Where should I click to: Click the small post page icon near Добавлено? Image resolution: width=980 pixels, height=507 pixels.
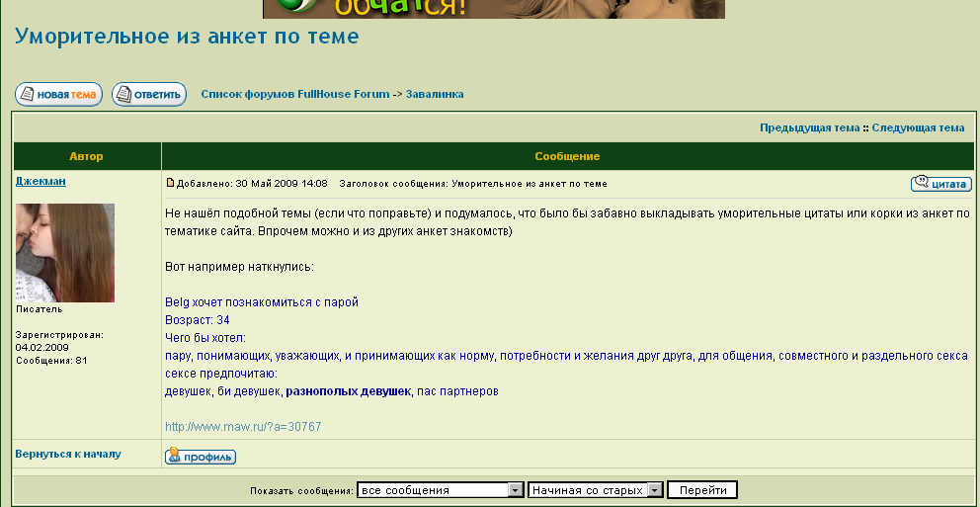[170, 183]
